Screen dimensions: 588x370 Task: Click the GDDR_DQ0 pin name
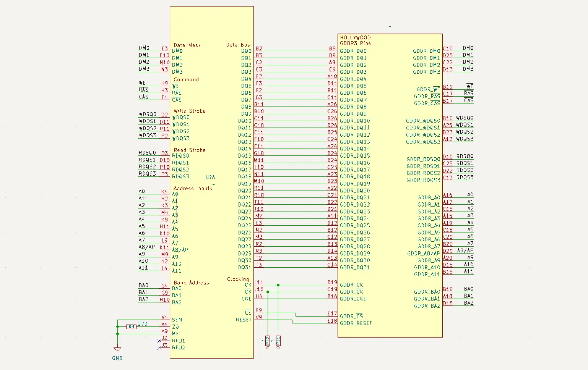point(353,51)
